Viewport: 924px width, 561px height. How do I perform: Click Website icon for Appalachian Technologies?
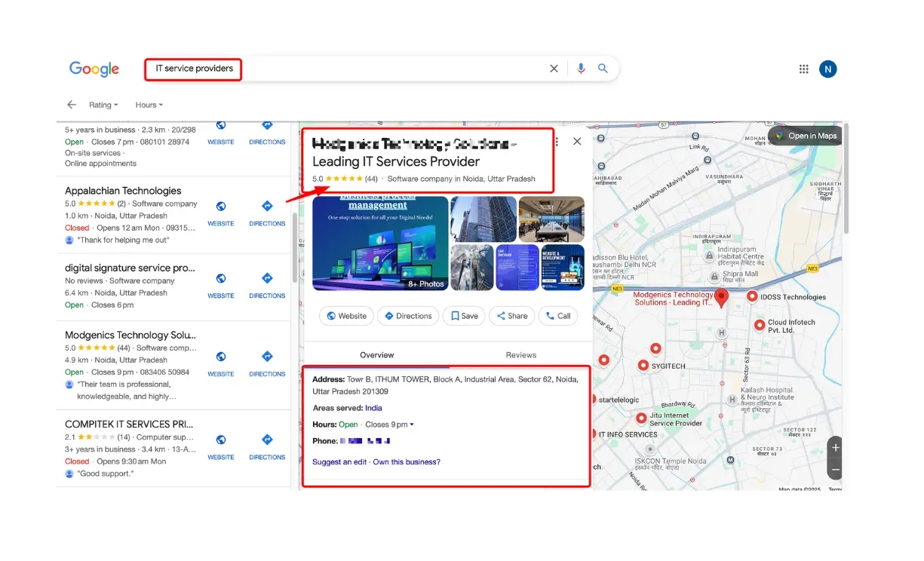[220, 206]
